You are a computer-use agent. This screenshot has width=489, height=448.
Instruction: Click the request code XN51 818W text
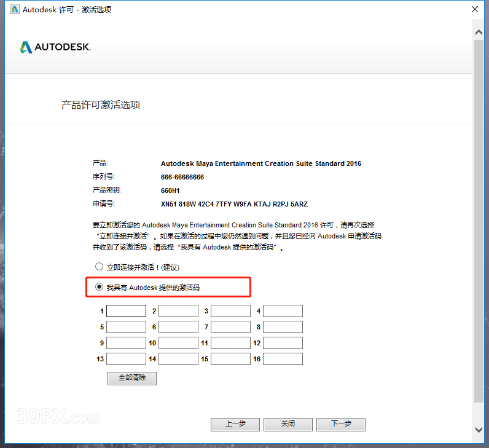pos(234,204)
